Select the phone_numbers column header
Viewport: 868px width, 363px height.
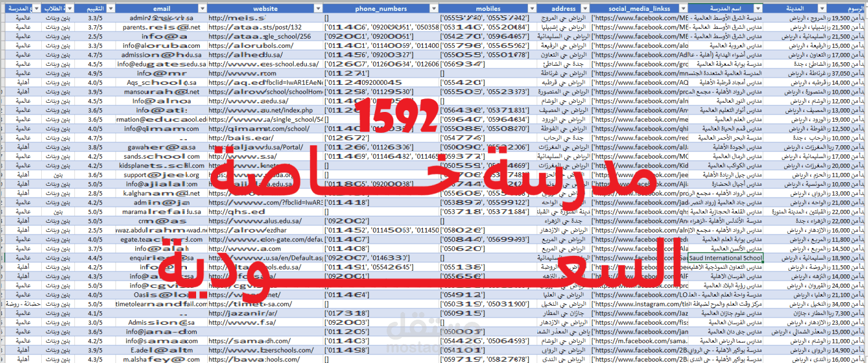tap(381, 9)
